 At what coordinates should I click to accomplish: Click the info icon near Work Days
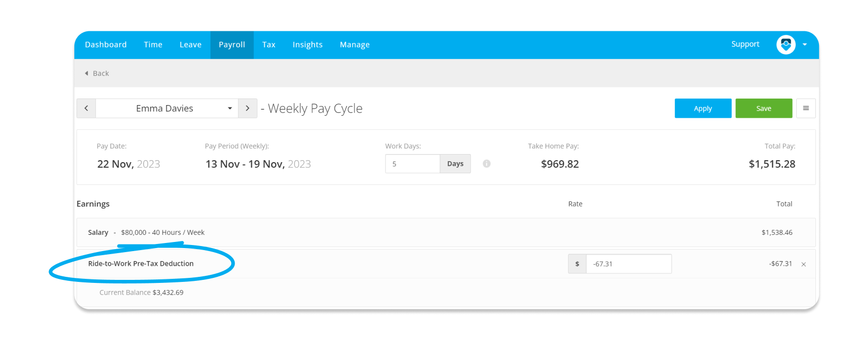486,164
